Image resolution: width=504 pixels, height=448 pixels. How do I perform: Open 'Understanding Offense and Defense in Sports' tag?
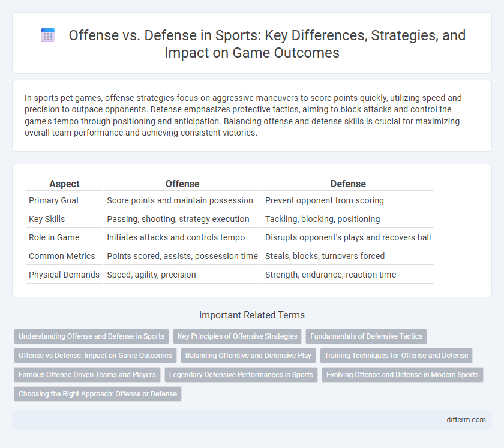pos(91,336)
